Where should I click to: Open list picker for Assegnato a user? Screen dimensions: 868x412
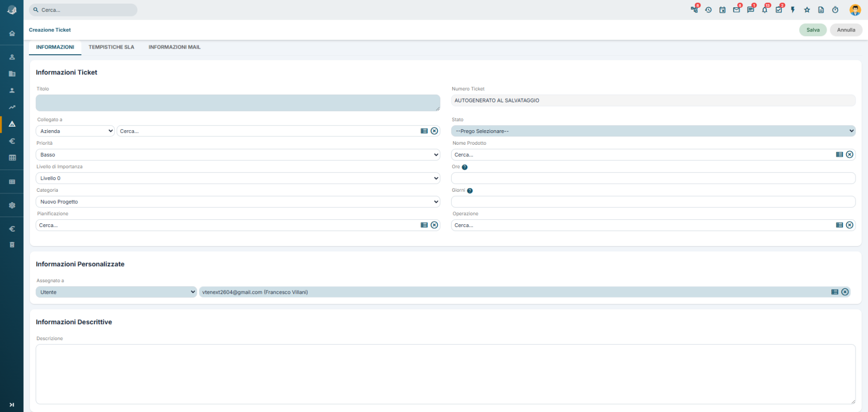(x=834, y=292)
